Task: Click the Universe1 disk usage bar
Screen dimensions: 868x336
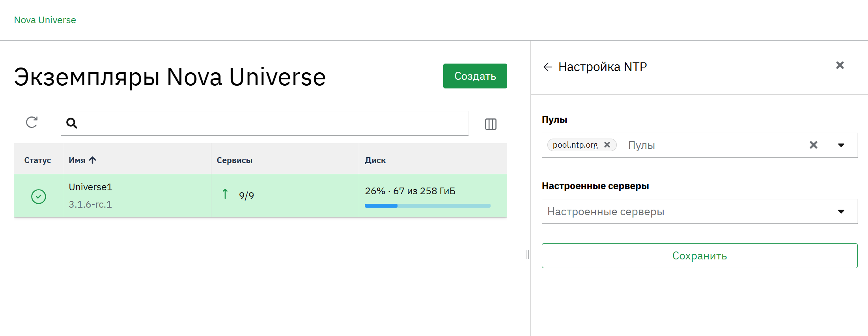Action: (427, 206)
